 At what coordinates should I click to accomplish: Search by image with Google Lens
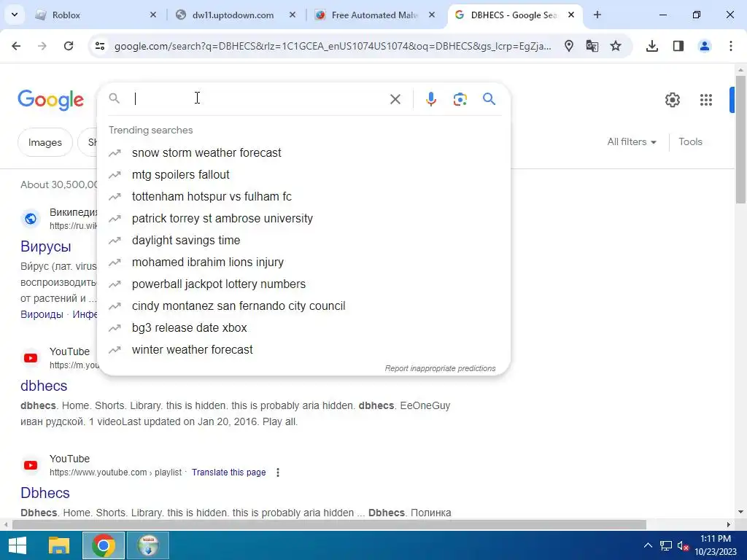[460, 99]
